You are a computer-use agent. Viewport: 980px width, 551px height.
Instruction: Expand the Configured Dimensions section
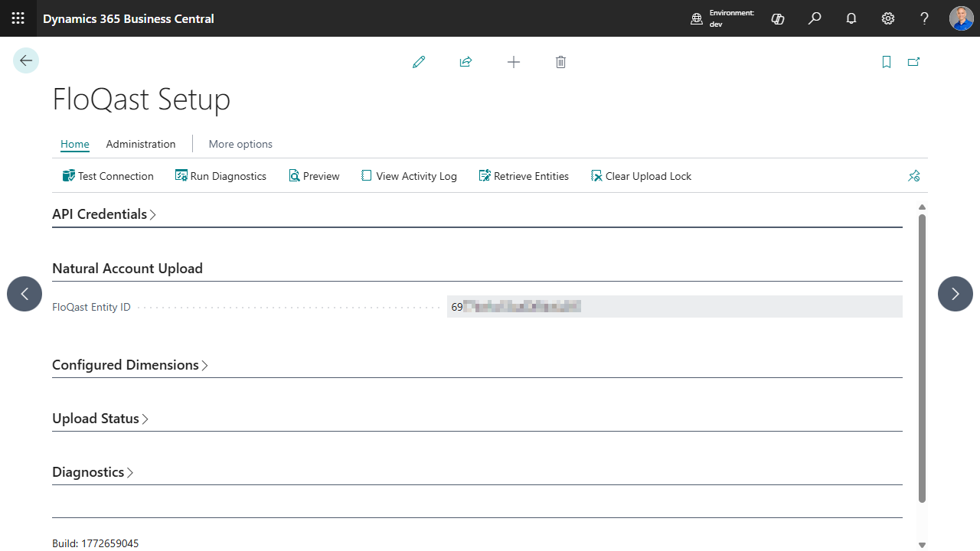click(x=130, y=365)
